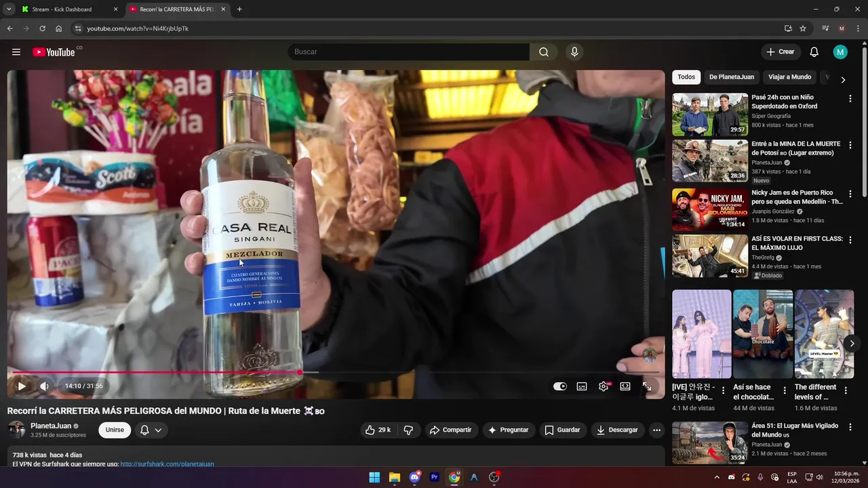
Task: Show next Shorts with right arrow
Action: click(x=852, y=344)
